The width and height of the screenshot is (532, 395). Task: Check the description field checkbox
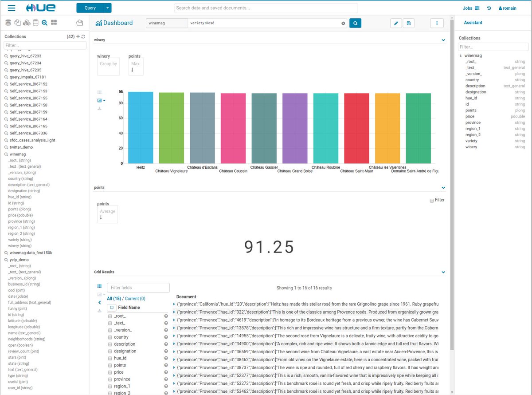tap(110, 344)
